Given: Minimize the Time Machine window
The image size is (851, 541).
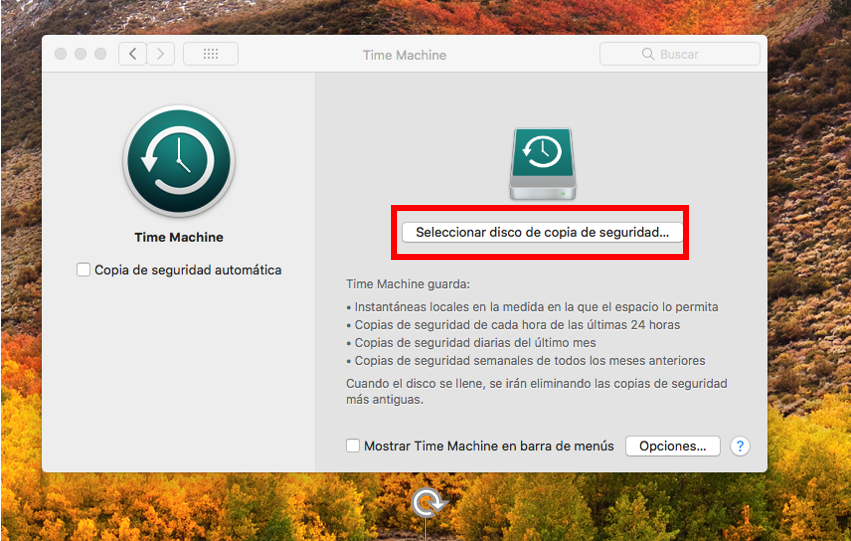Looking at the screenshot, I should pyautogui.click(x=81, y=54).
